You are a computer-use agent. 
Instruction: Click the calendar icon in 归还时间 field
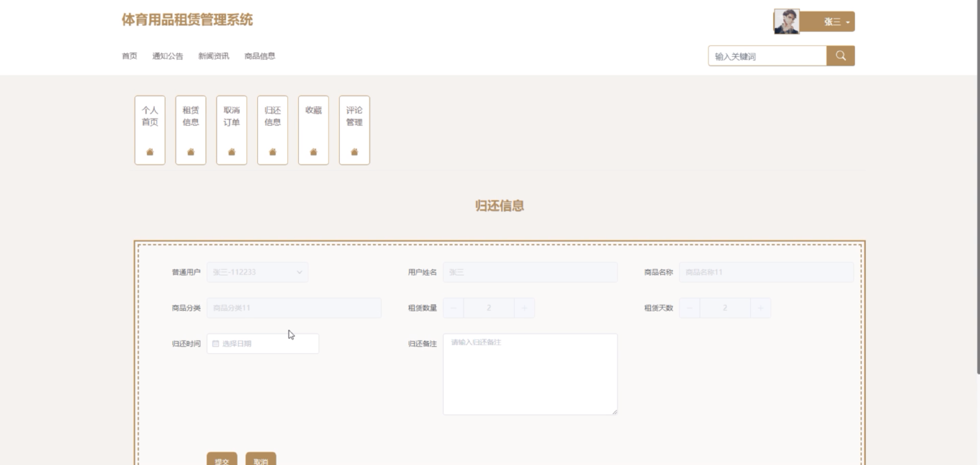click(216, 344)
